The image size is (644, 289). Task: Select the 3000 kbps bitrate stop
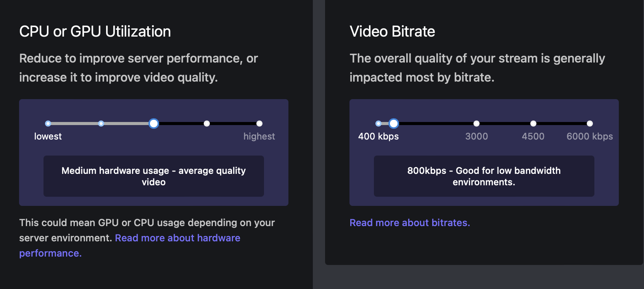[476, 124]
